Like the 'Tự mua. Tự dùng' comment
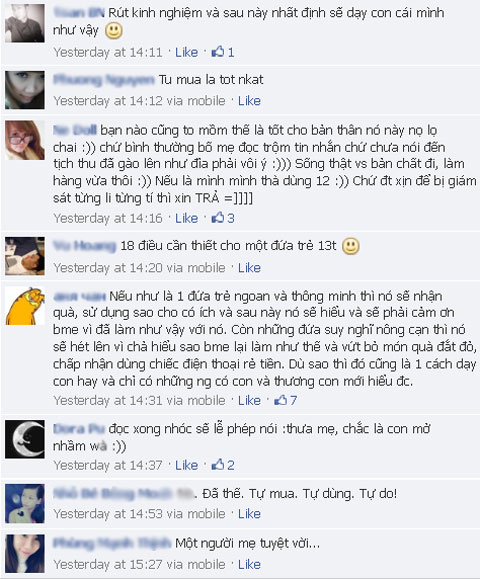480x579 pixels. click(x=249, y=514)
